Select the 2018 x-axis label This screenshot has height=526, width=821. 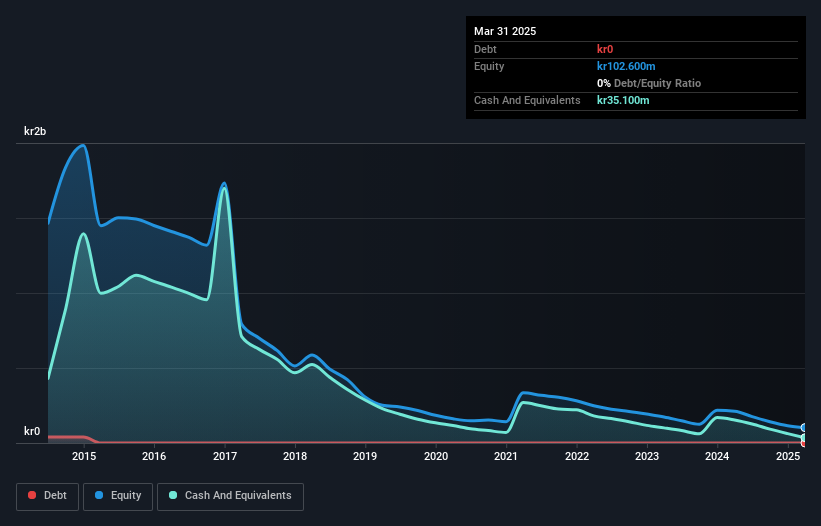click(x=295, y=456)
